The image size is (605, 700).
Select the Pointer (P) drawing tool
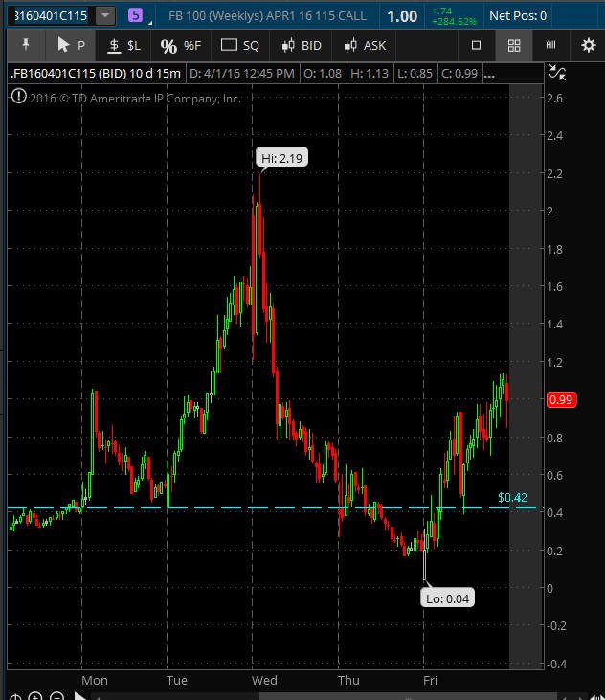point(71,45)
